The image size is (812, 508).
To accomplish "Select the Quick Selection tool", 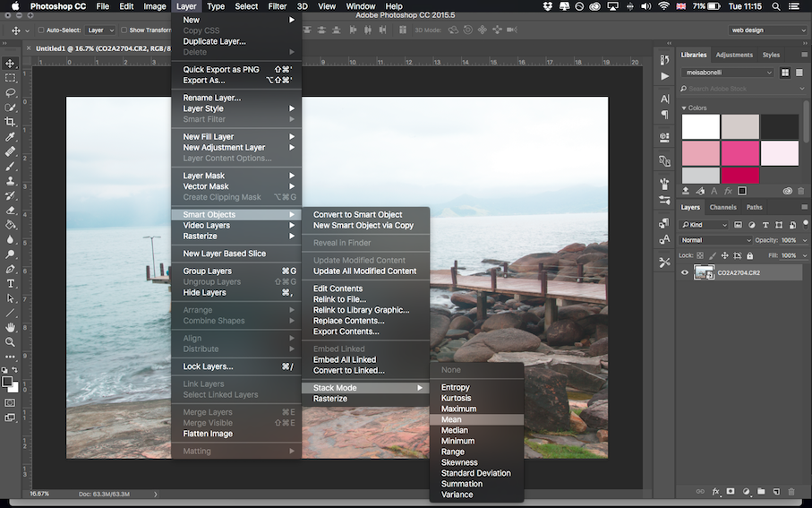I will pyautogui.click(x=10, y=108).
